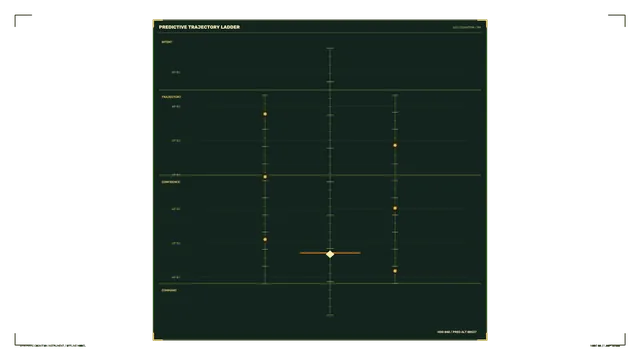Click the white diamond marker on center ladder
The image size is (640, 360).
pyautogui.click(x=330, y=254)
